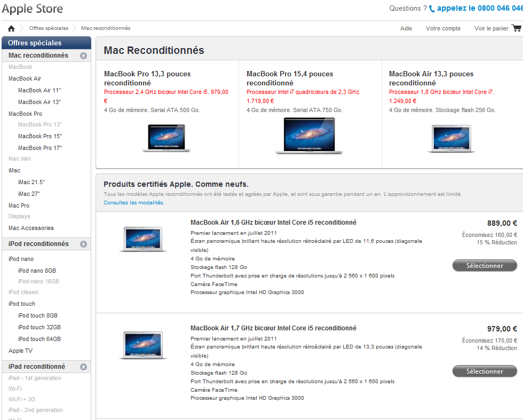
Task: Open MacBook Air 13,3 pouces reconditionné title
Action: click(x=431, y=78)
